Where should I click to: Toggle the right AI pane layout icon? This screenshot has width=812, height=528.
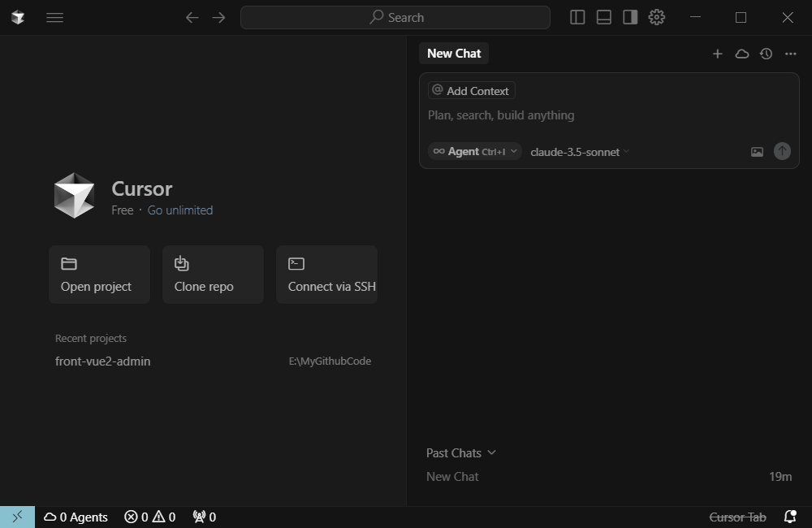coord(630,18)
